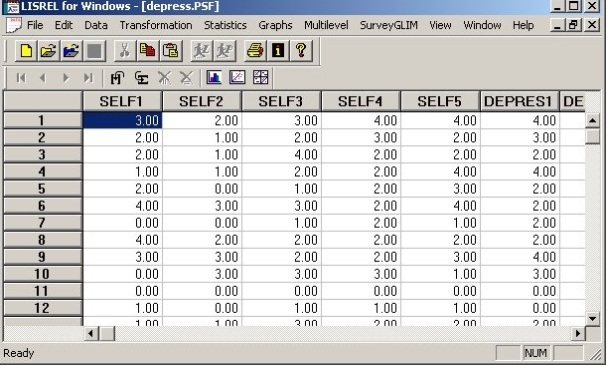Viewport: 609px width, 366px height.
Task: Select the DEPRES1 column header
Action: click(x=520, y=102)
